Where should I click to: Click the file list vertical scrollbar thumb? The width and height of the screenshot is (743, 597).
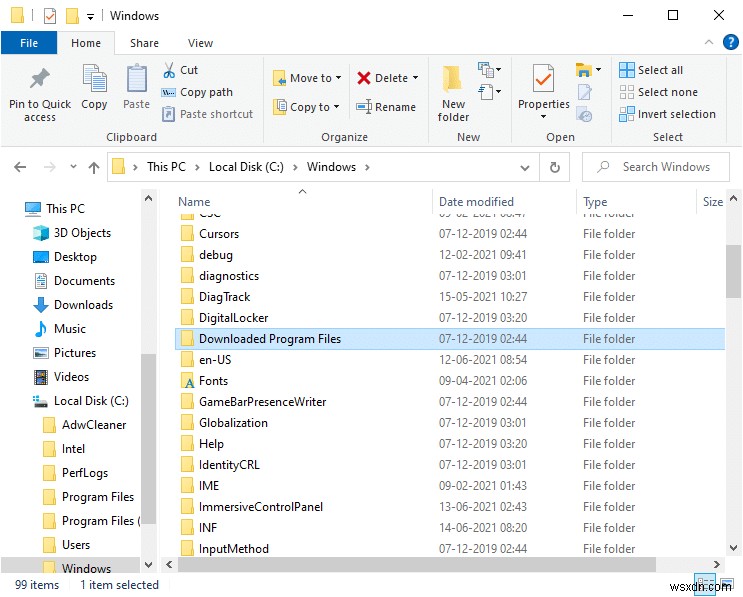pyautogui.click(x=733, y=272)
